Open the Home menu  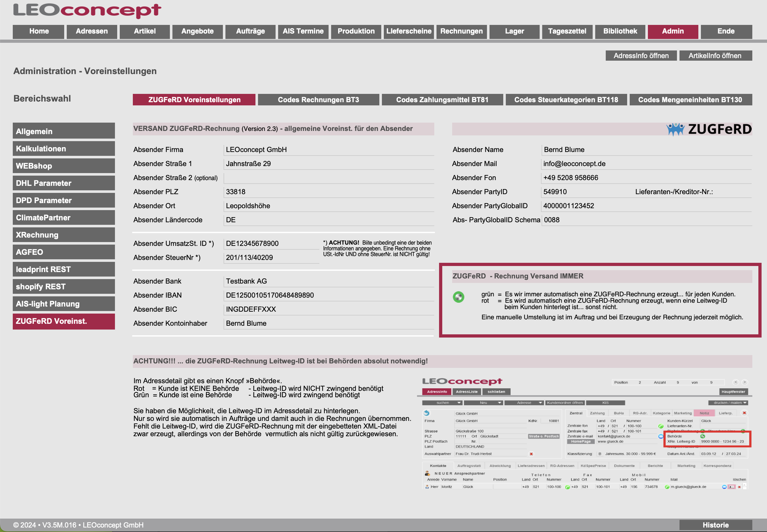tap(39, 31)
